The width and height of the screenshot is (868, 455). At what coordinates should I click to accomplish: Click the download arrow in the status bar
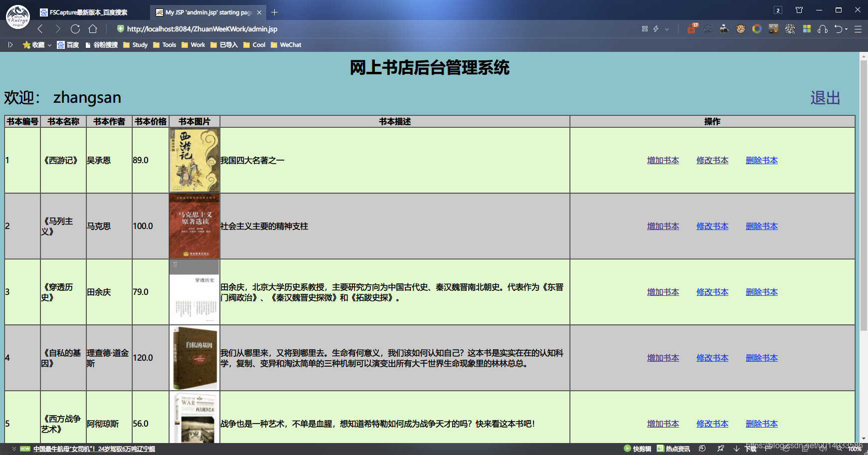point(736,449)
